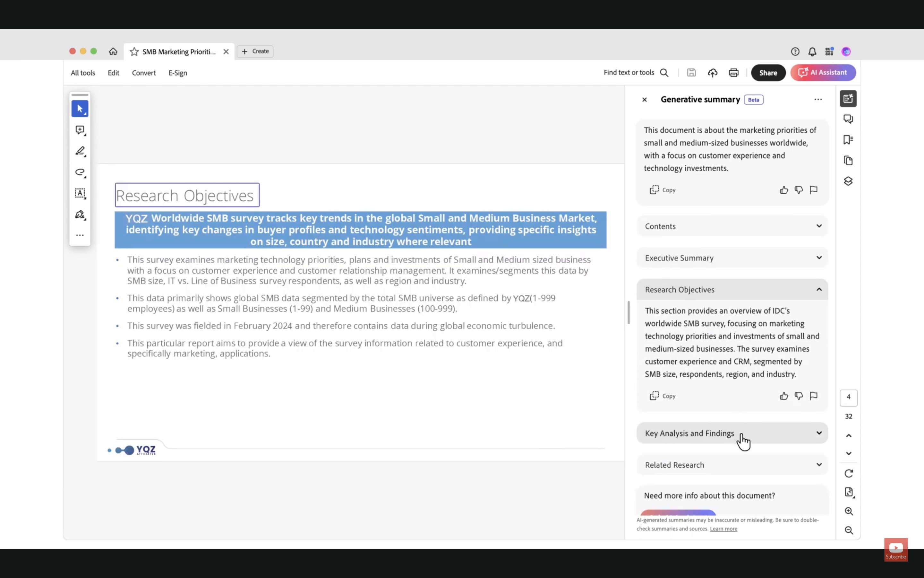Image resolution: width=924 pixels, height=578 pixels.
Task: Close the SMB Marketing Priorities tab
Action: pyautogui.click(x=226, y=52)
